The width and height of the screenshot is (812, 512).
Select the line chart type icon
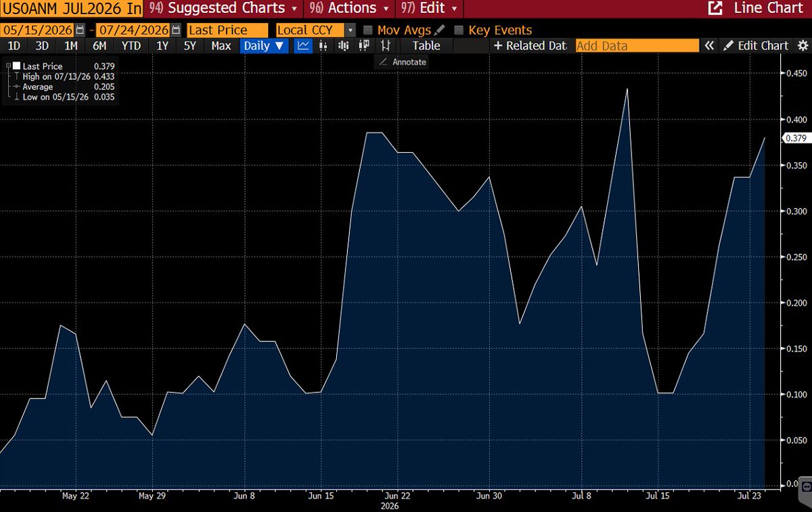(x=304, y=45)
